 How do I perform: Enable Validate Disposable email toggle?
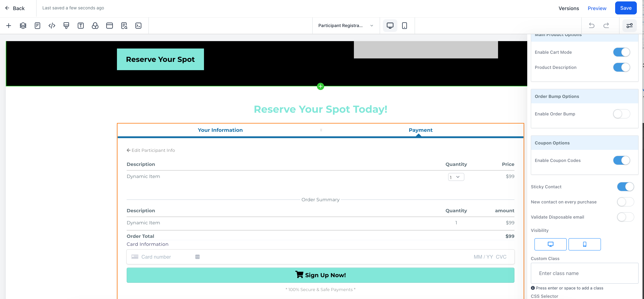click(625, 217)
